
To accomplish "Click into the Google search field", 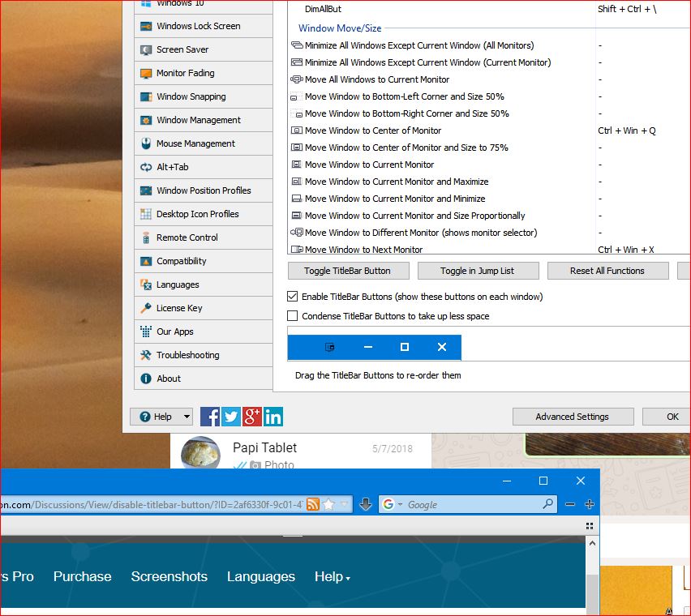I will tap(470, 504).
